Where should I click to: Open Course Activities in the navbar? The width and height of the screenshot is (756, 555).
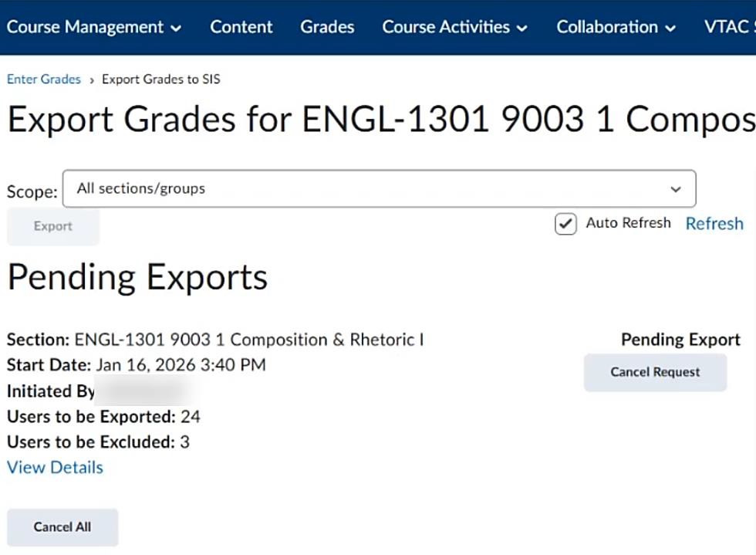coord(446,27)
